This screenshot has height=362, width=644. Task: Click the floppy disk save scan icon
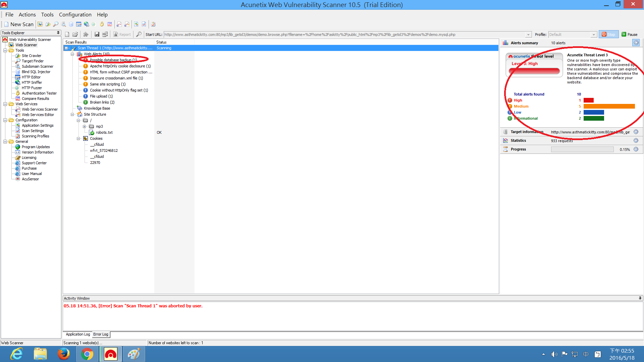coord(97,34)
